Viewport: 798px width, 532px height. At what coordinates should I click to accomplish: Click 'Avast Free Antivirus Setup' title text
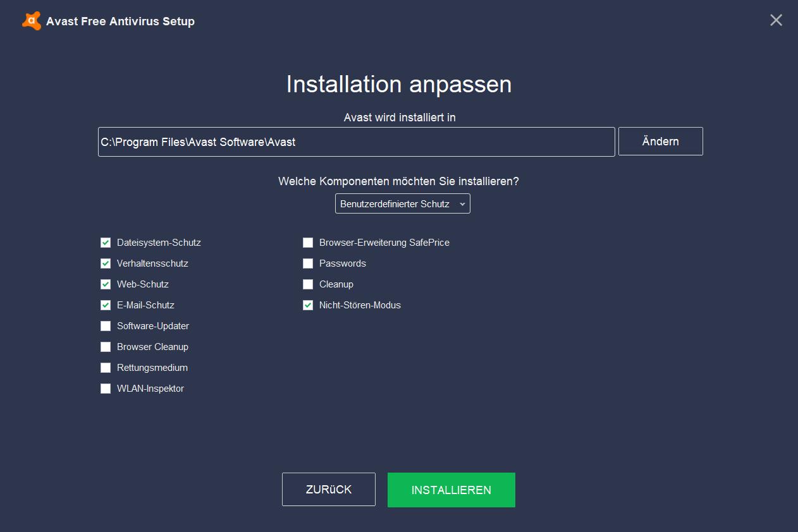point(120,21)
